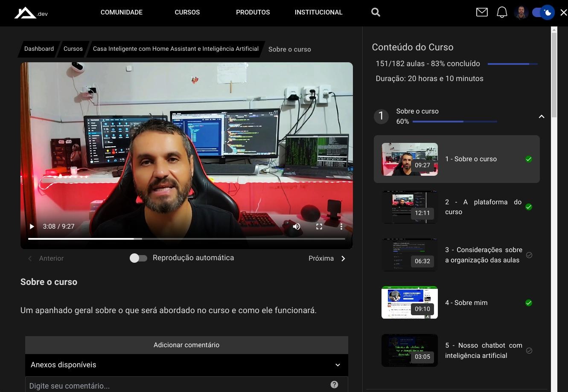This screenshot has height=392, width=568.
Task: Toggle dark mode switch
Action: pos(542,12)
